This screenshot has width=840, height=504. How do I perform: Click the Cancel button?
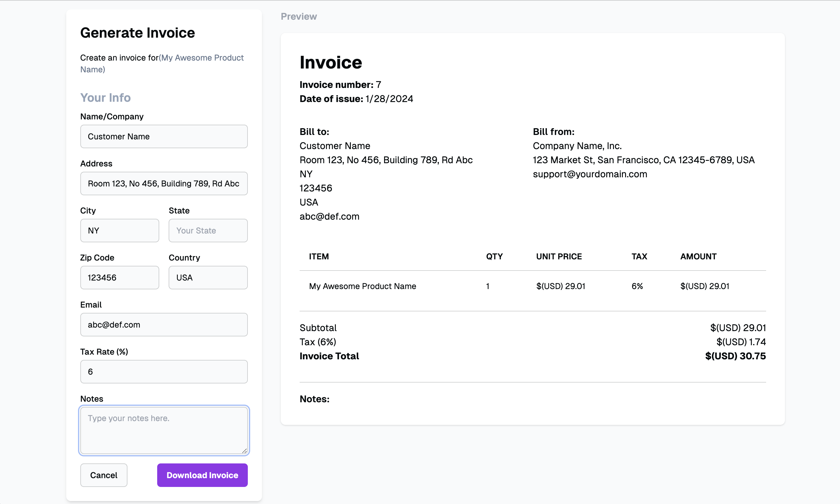pos(103,475)
